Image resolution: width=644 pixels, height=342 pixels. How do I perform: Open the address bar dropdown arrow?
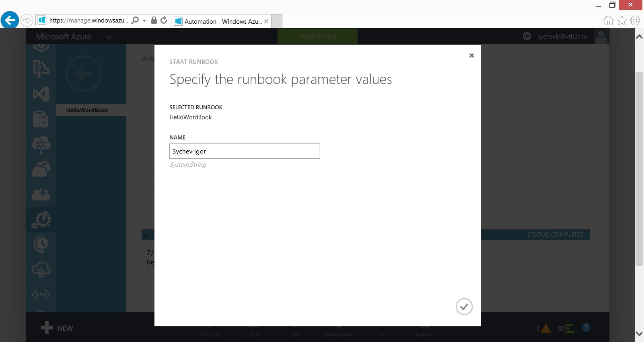(x=144, y=20)
